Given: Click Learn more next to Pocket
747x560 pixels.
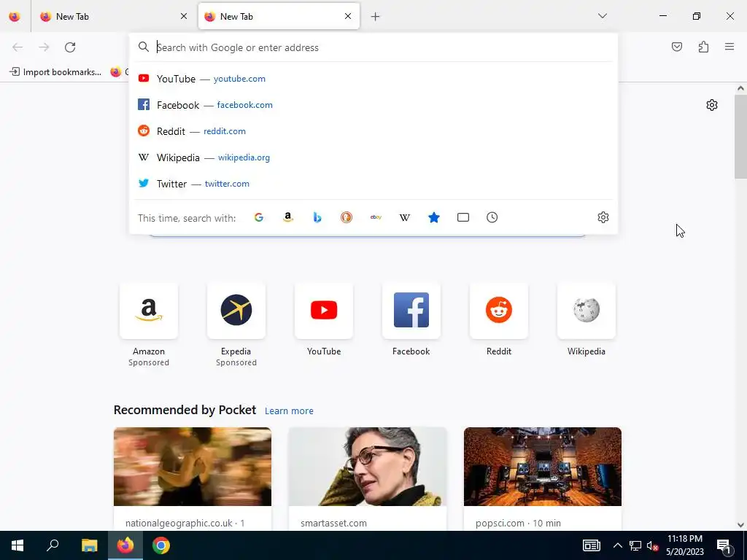Looking at the screenshot, I should [289, 411].
